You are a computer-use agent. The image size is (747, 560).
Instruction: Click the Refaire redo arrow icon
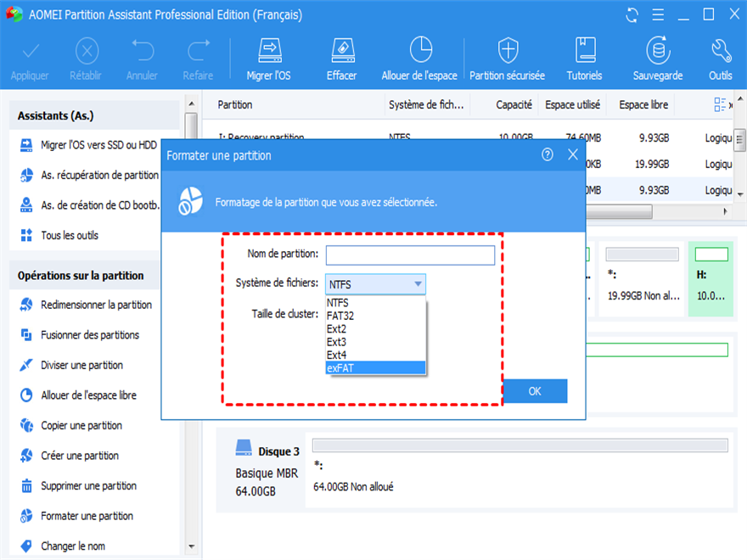(198, 50)
